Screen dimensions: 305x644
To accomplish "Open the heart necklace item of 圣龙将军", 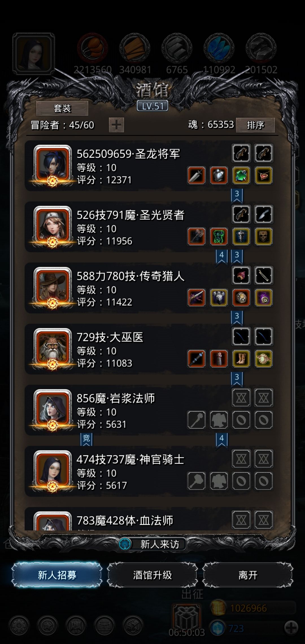I will pyautogui.click(x=263, y=175).
